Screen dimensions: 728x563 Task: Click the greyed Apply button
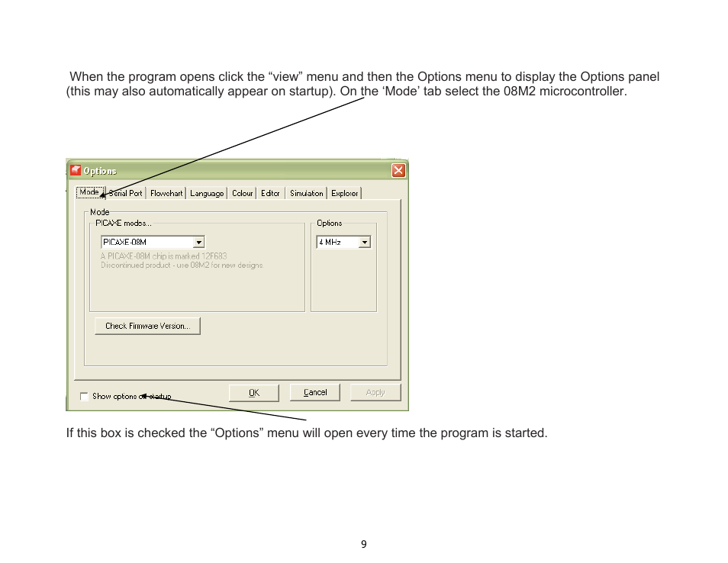click(375, 392)
